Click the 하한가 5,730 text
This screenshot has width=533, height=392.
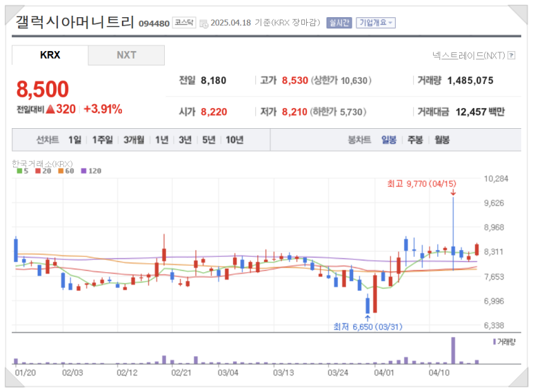click(338, 112)
